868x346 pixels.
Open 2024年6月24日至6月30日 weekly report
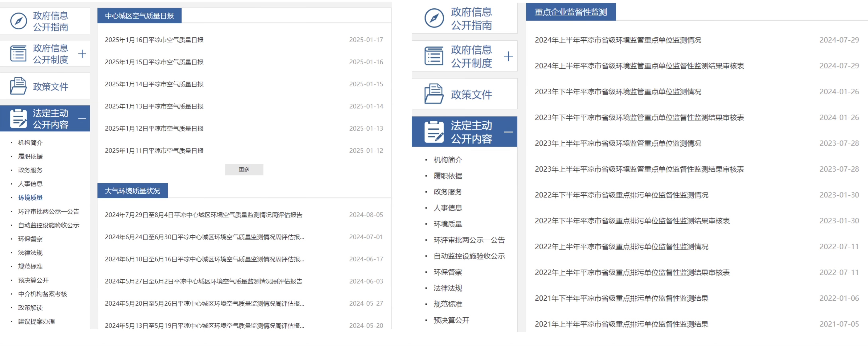204,237
